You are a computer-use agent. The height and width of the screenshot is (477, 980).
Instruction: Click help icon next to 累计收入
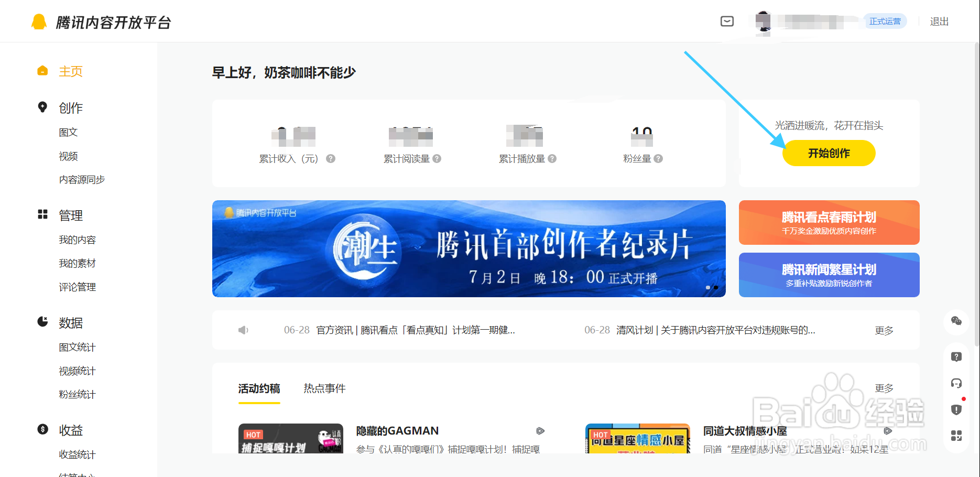(331, 158)
